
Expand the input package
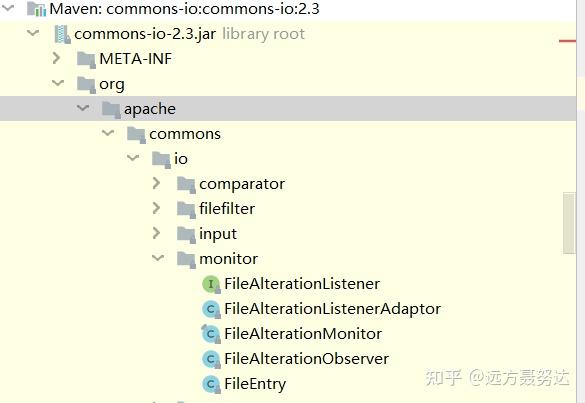(x=156, y=233)
